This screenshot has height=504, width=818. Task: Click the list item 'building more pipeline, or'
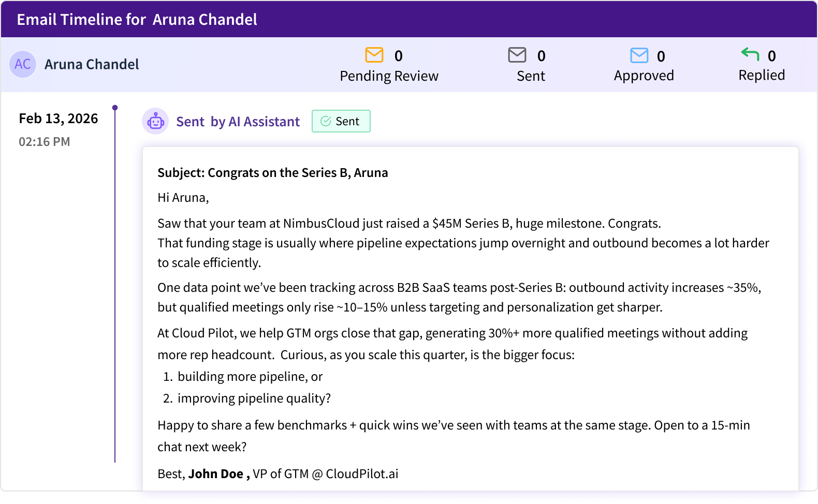[x=250, y=377]
